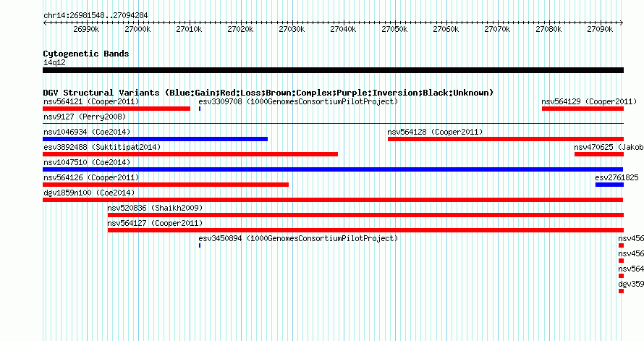644x341 pixels.
Task: Click the 27030k ruler tick label
Action: (292, 29)
